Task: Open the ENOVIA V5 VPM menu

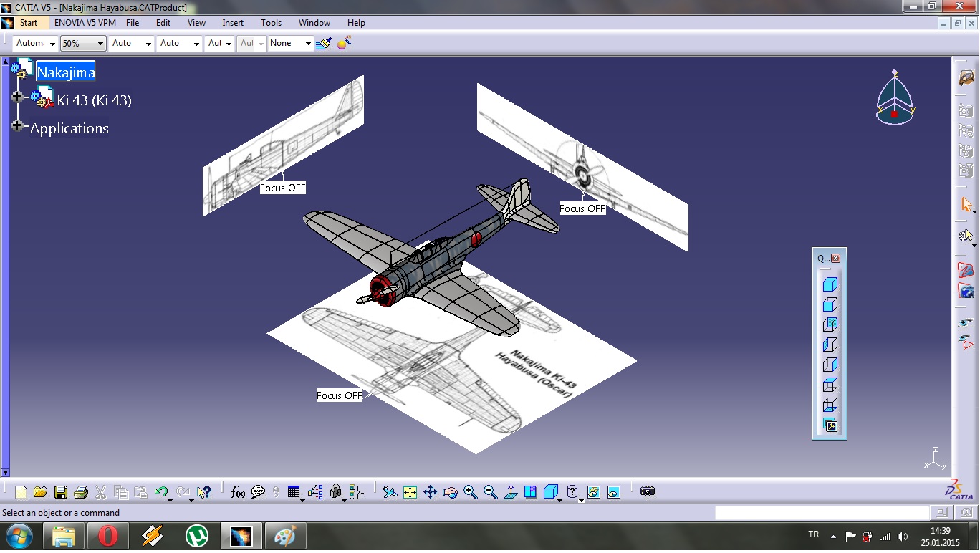Action: [85, 23]
